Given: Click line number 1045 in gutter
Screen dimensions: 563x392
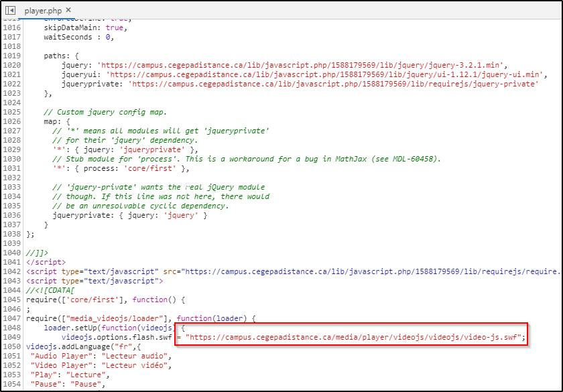Looking at the screenshot, I should [x=11, y=300].
